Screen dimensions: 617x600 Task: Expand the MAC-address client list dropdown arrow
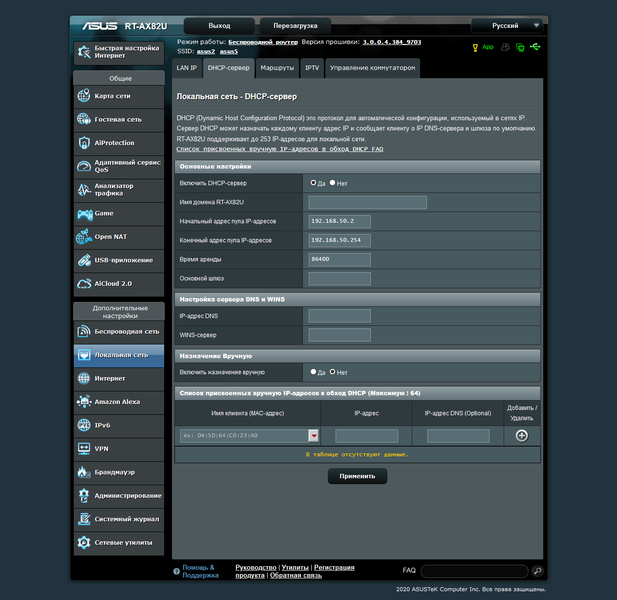point(314,436)
